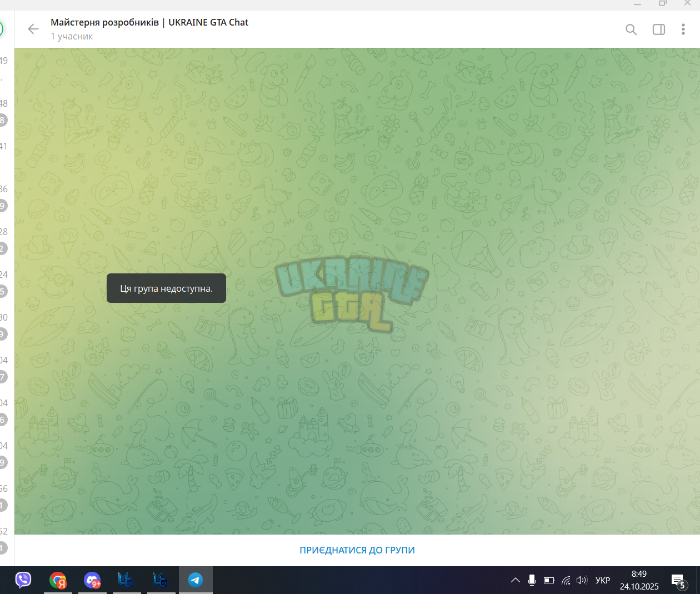Screen dimensions: 700x594
Task: Open the three-dot chat menu
Action: click(683, 29)
